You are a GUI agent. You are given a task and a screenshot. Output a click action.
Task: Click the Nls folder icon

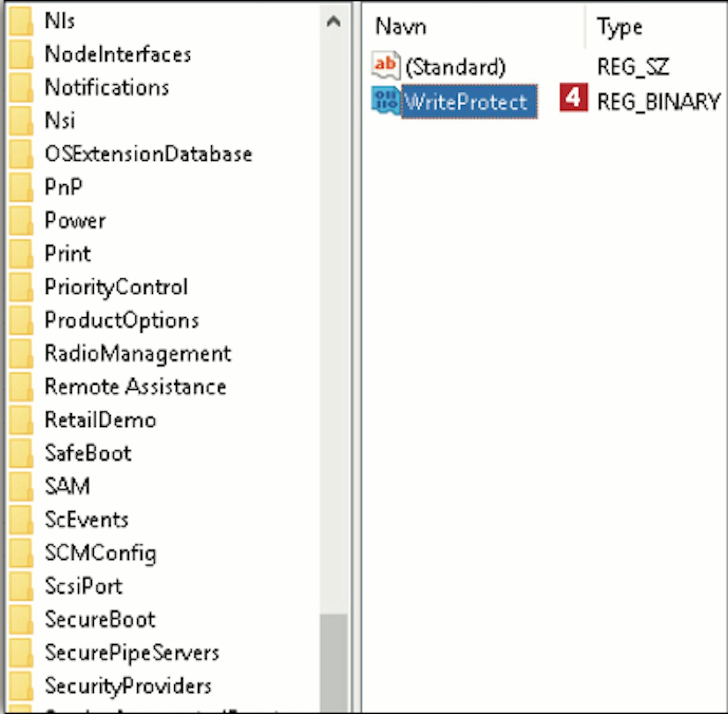click(x=21, y=21)
